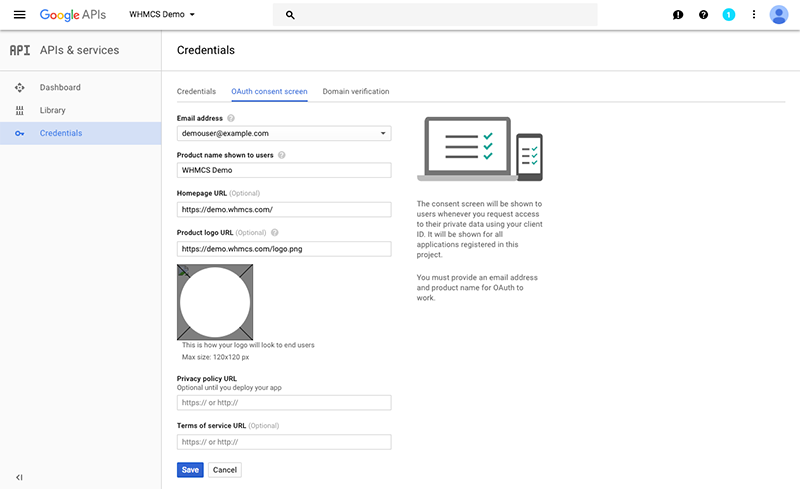Click the Library icon in sidebar
Image resolution: width=800 pixels, height=489 pixels.
point(19,110)
